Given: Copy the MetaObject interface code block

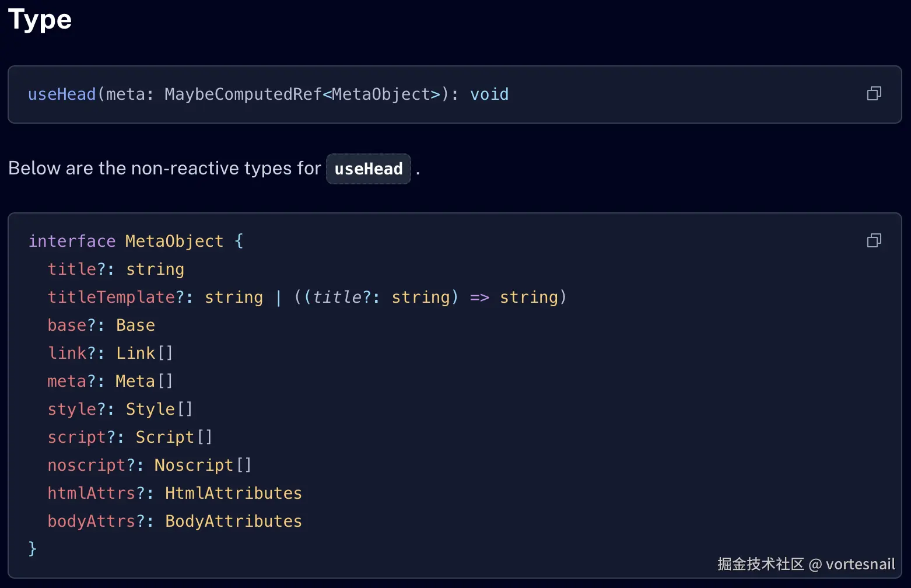Looking at the screenshot, I should (874, 240).
